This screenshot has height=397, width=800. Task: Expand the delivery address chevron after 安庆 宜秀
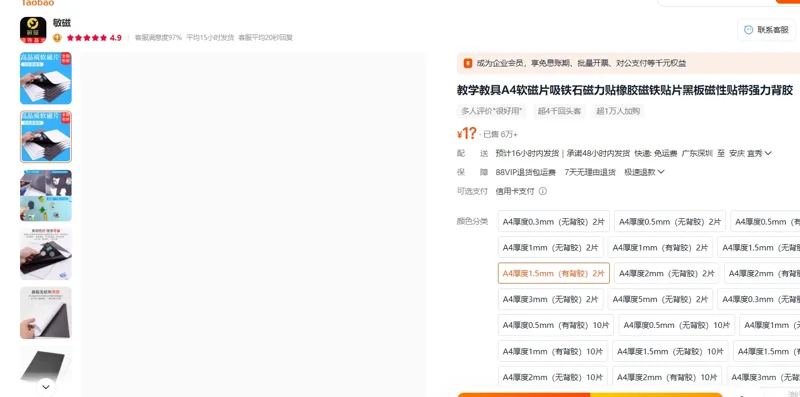pos(768,153)
